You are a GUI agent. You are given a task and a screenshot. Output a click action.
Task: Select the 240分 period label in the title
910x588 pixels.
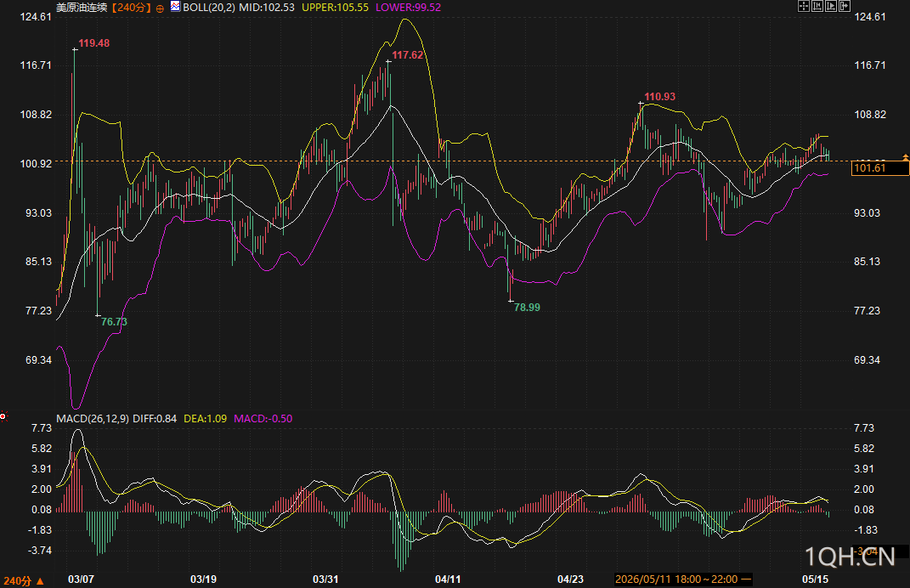131,8
